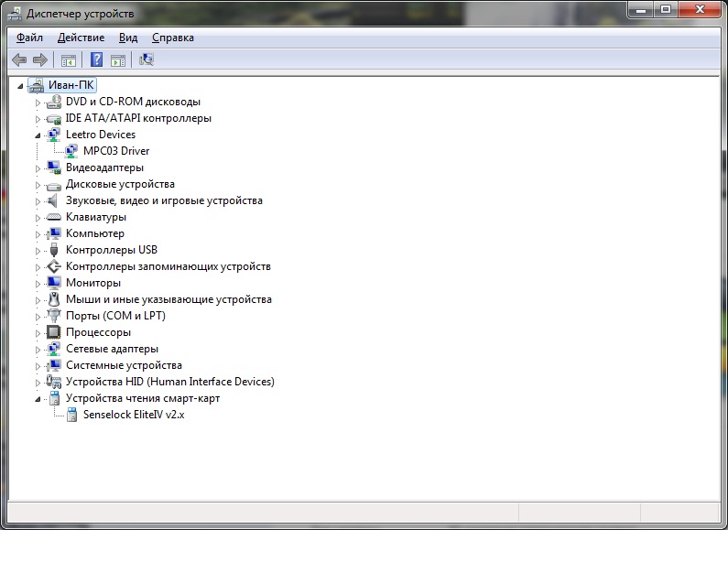Viewport: 728px width, 562px height.
Task: Open the Действие menu
Action: (81, 38)
